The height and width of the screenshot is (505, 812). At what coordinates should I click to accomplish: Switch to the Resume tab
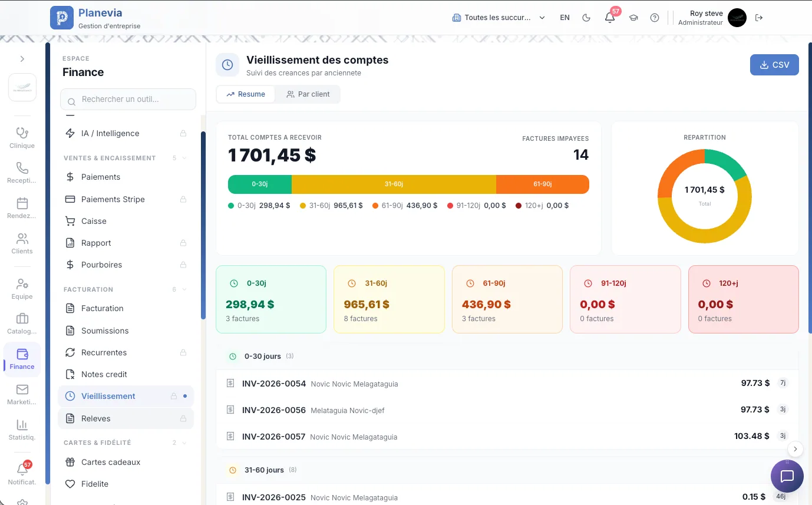point(246,94)
